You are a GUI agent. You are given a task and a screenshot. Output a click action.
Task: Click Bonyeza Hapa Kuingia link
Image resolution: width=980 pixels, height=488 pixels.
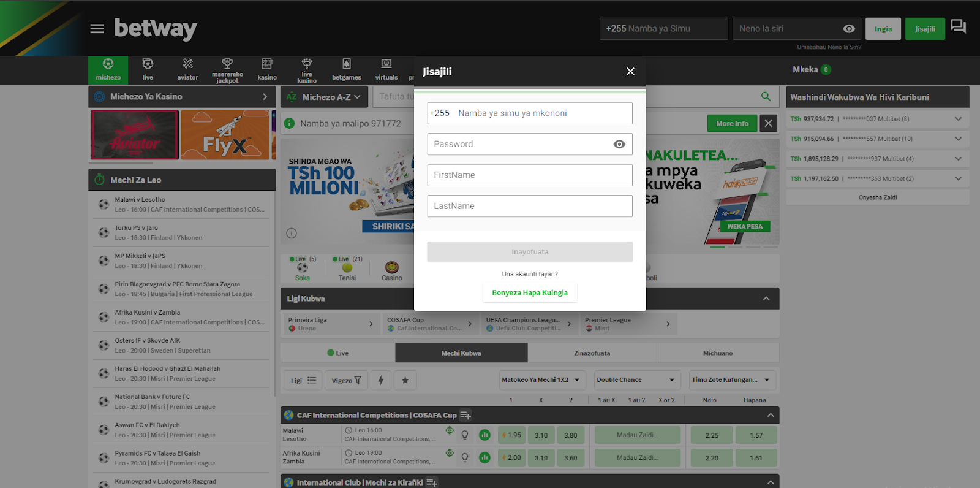pyautogui.click(x=530, y=292)
